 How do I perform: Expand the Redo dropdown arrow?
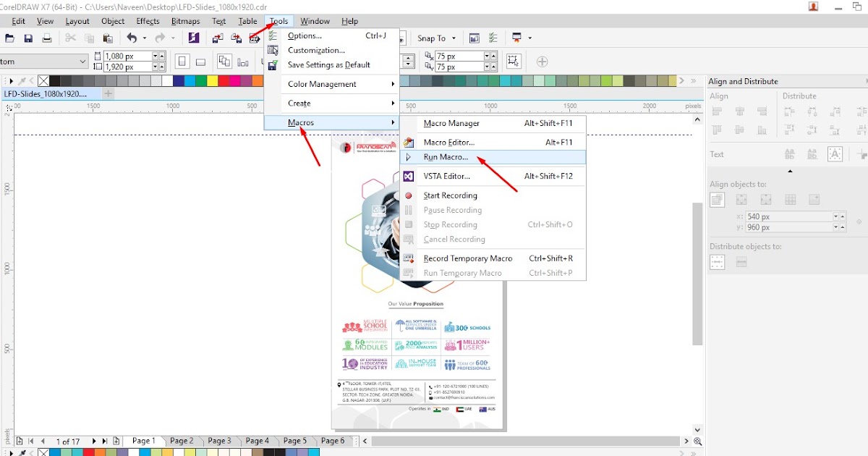pos(173,38)
